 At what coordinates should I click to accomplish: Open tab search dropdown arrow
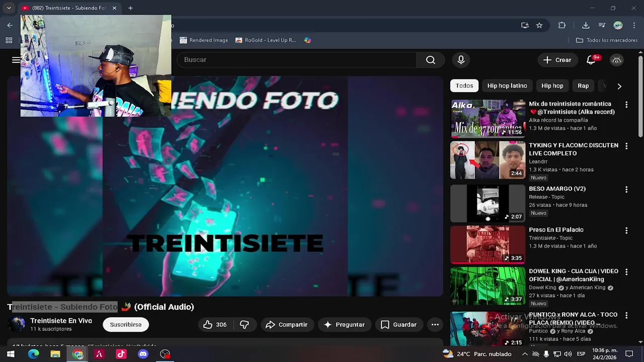point(9,8)
